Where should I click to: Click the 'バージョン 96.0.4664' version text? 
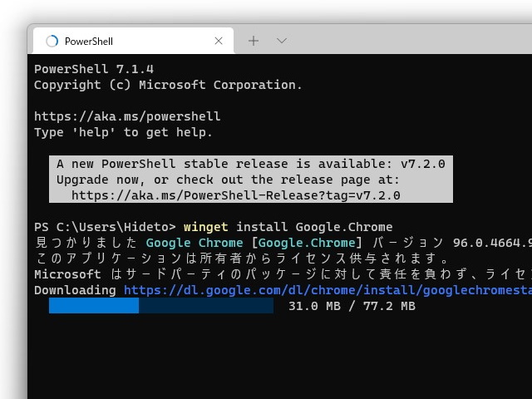pos(452,243)
